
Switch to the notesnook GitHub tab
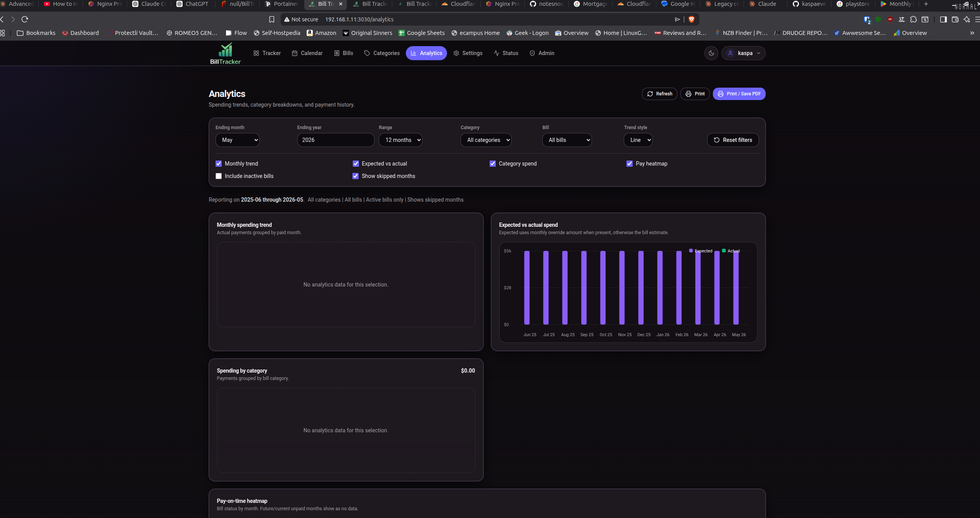pyautogui.click(x=547, y=4)
